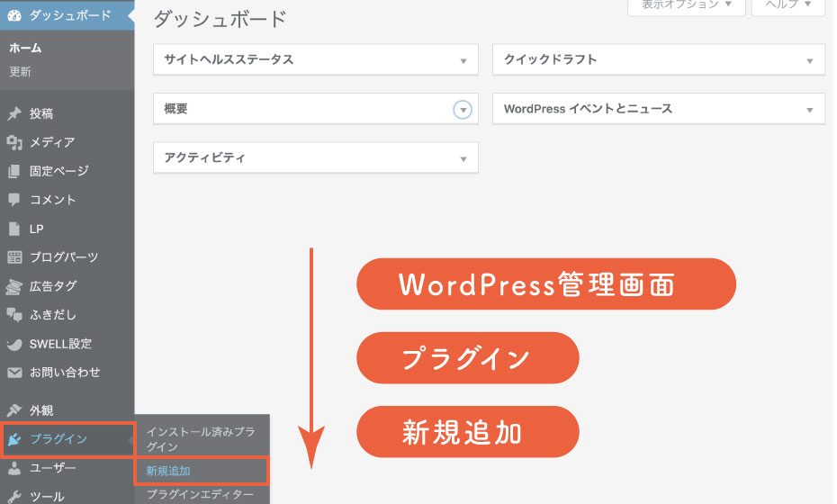This screenshot has height=504, width=837.
Task: Click the 広告タグ icon in sidebar
Action: (x=14, y=286)
